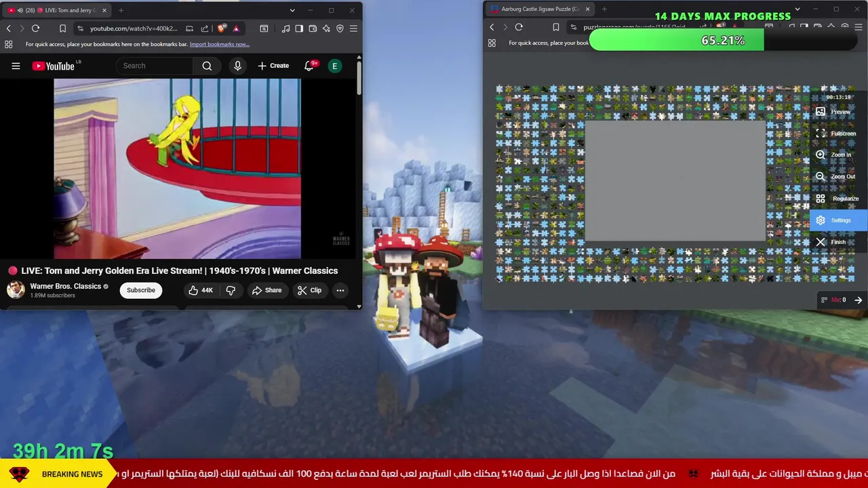The height and width of the screenshot is (488, 868).
Task: Open Brave Shields icon in YouTube window
Action: [x=221, y=28]
